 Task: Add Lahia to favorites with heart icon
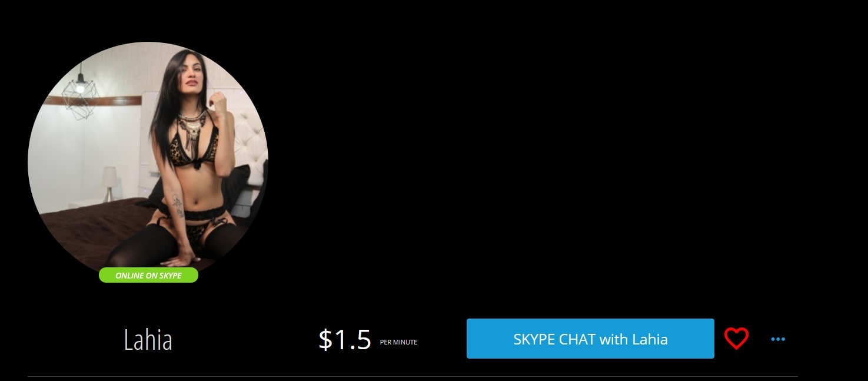pos(736,339)
